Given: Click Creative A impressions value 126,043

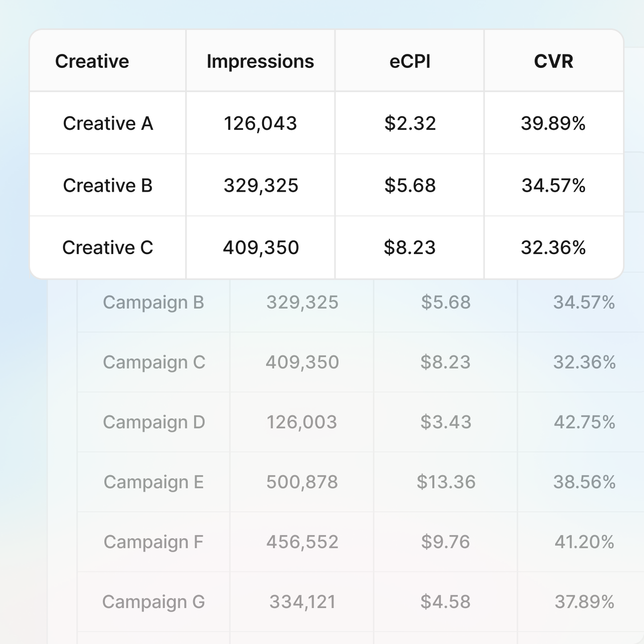Looking at the screenshot, I should tap(260, 123).
